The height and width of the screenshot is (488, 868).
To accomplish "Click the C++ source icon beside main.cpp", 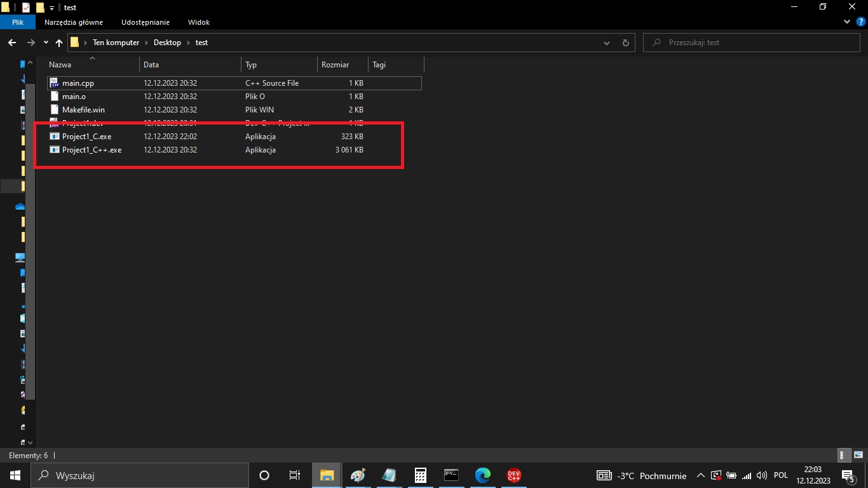I will (x=55, y=83).
